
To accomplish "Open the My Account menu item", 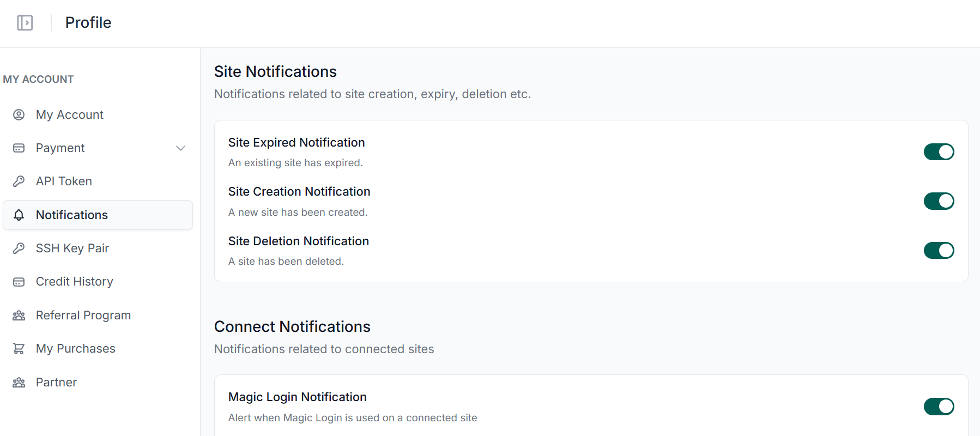I will 70,114.
